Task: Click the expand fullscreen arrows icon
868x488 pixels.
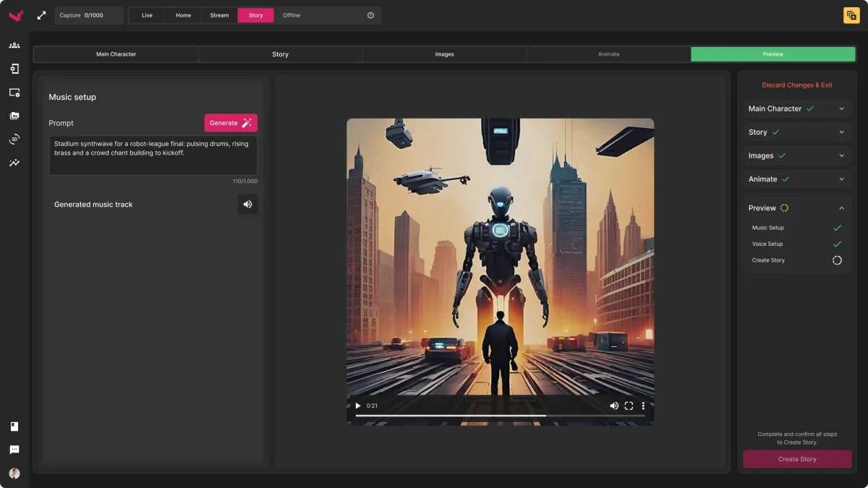Action: 41,15
